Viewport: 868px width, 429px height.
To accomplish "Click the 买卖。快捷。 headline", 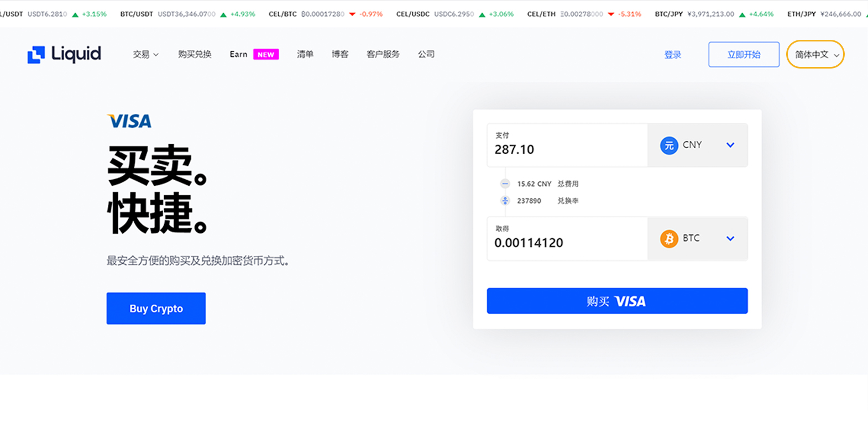I will click(x=158, y=189).
